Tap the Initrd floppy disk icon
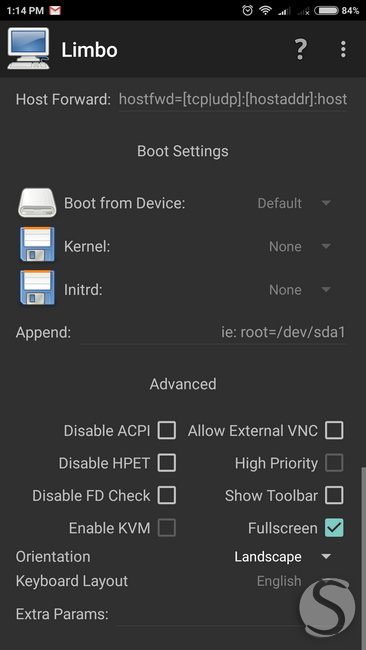The image size is (366, 650). (x=37, y=287)
